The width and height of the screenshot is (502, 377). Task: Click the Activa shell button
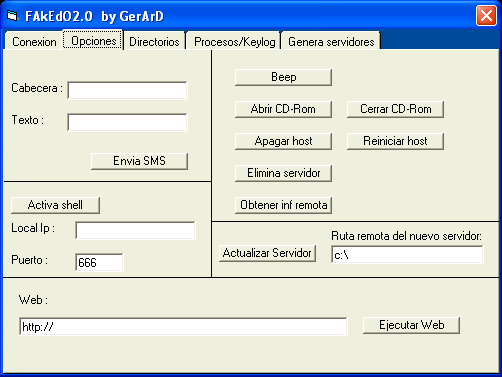(55, 205)
